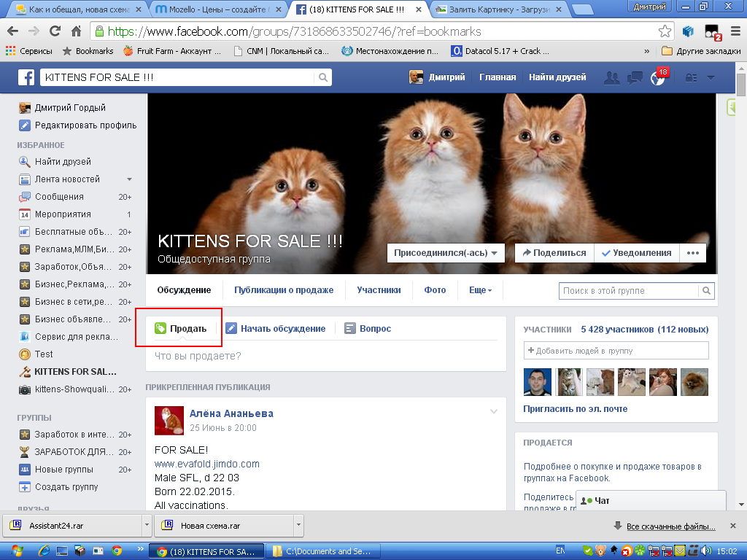Expand the pinned post options chevron
Viewport: 747px width, 560px height.
click(494, 411)
